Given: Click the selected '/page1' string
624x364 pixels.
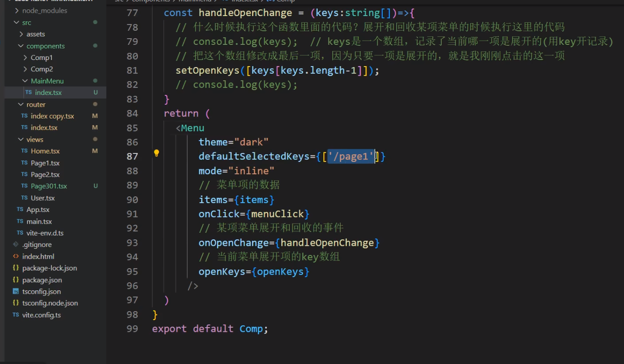Looking at the screenshot, I should (351, 156).
